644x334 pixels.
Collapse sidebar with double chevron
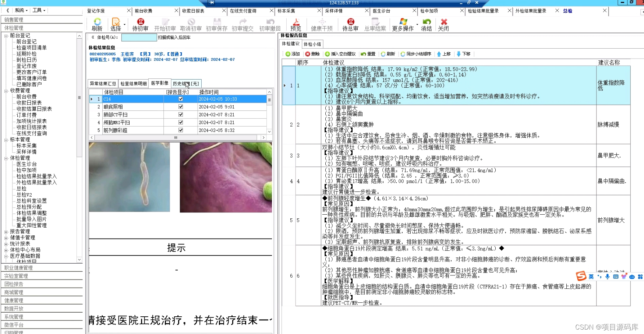(x=8, y=10)
